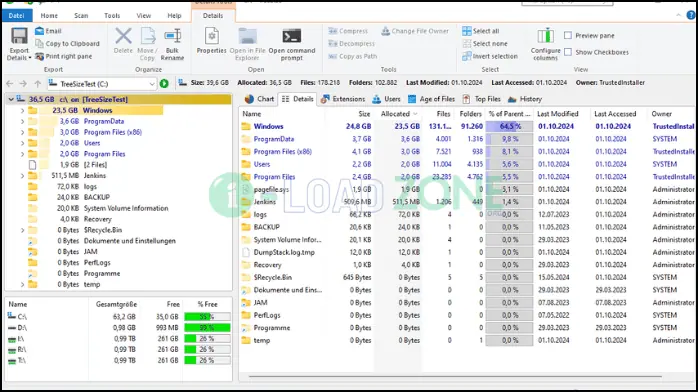Expand the Users tree folder
Image resolution: width=698 pixels, height=392 pixels.
(x=22, y=143)
